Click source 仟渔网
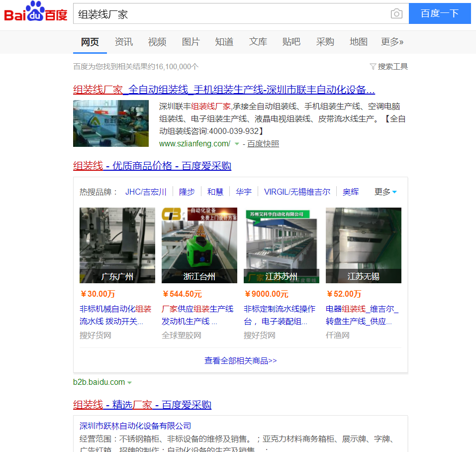476x452 pixels. pos(338,336)
